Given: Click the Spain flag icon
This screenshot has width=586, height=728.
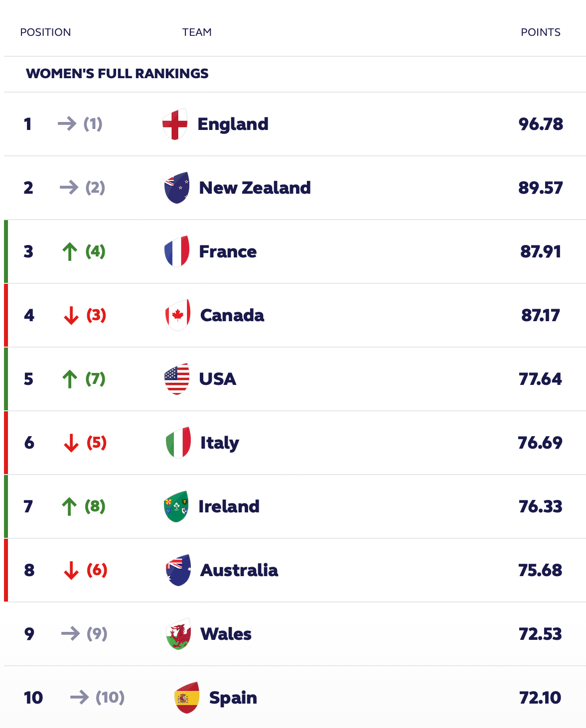Looking at the screenshot, I should 187,698.
